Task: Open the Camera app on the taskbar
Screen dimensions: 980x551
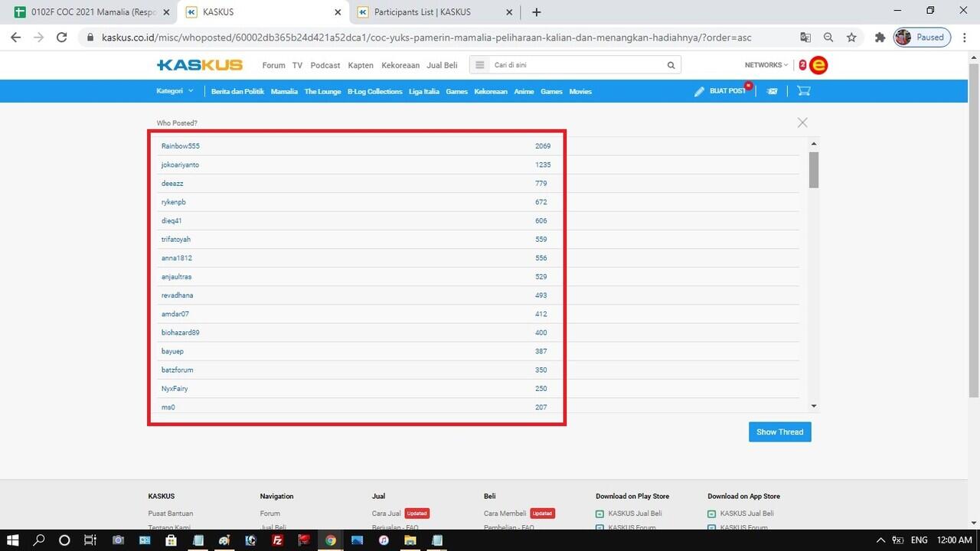Action: (118, 540)
